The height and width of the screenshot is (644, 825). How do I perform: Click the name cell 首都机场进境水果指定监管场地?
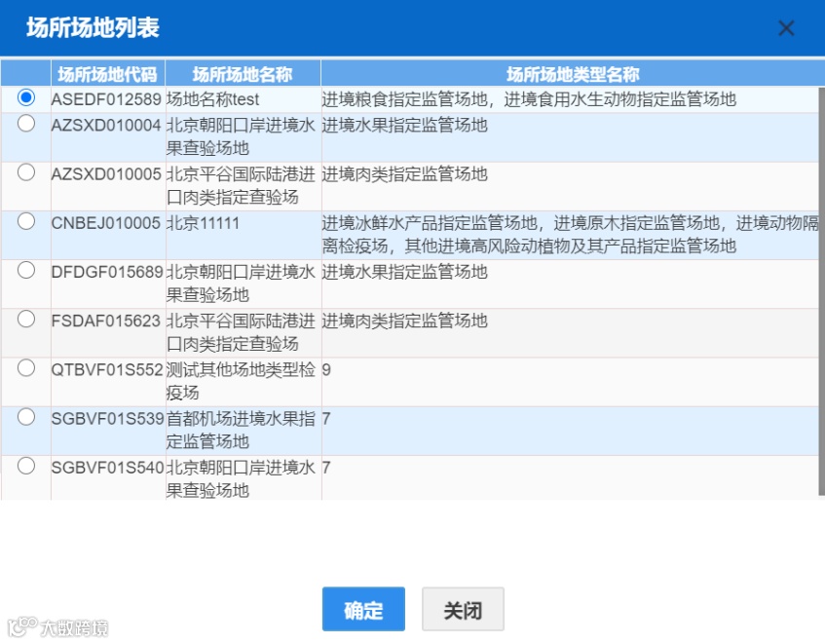point(244,431)
